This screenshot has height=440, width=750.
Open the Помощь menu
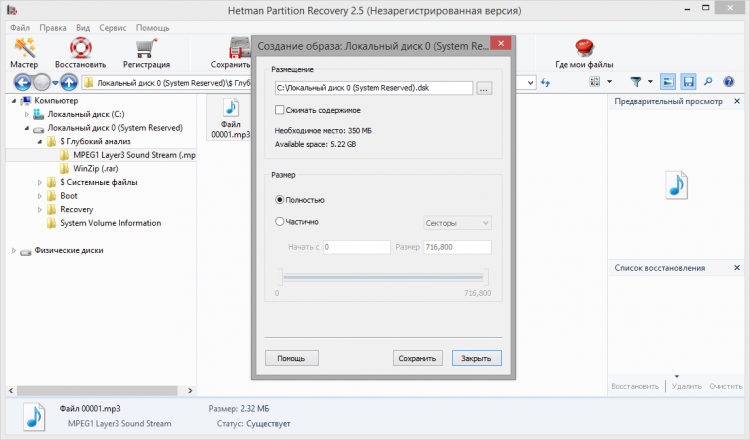pos(153,28)
